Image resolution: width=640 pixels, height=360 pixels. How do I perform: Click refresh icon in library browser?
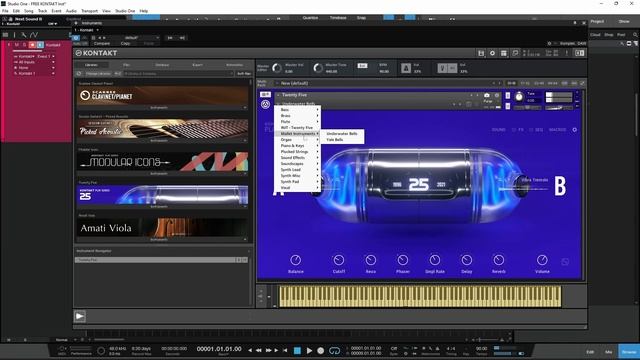pyautogui.click(x=79, y=73)
